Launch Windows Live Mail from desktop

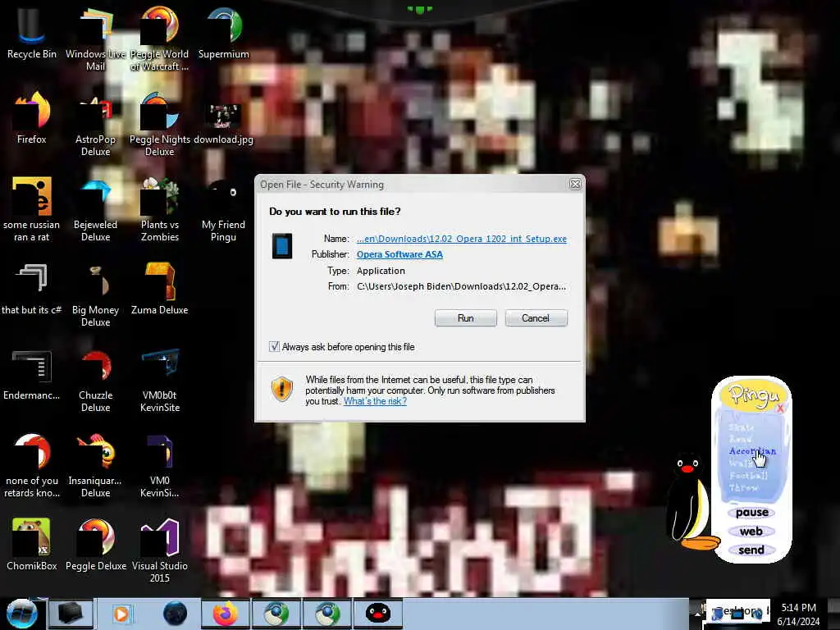[95, 39]
